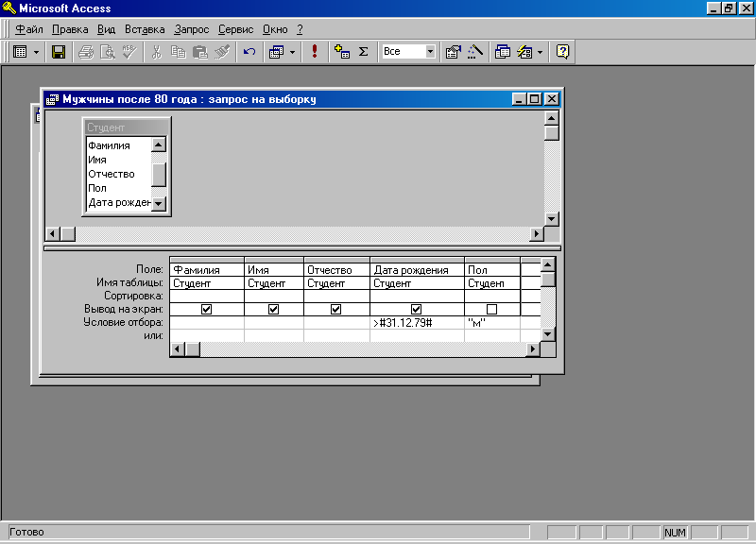Open the Вставка menu
Screen dimensions: 756x544
[x=145, y=29]
